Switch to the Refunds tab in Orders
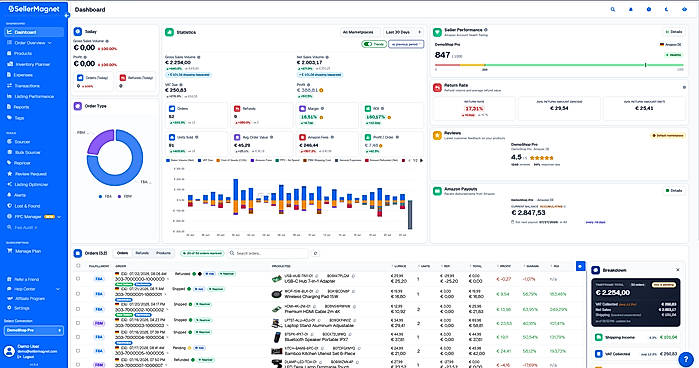The height and width of the screenshot is (368, 699). [142, 253]
